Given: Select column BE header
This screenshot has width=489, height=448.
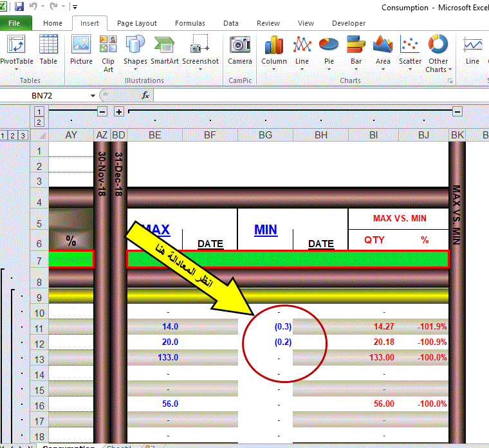Looking at the screenshot, I should pyautogui.click(x=154, y=135).
